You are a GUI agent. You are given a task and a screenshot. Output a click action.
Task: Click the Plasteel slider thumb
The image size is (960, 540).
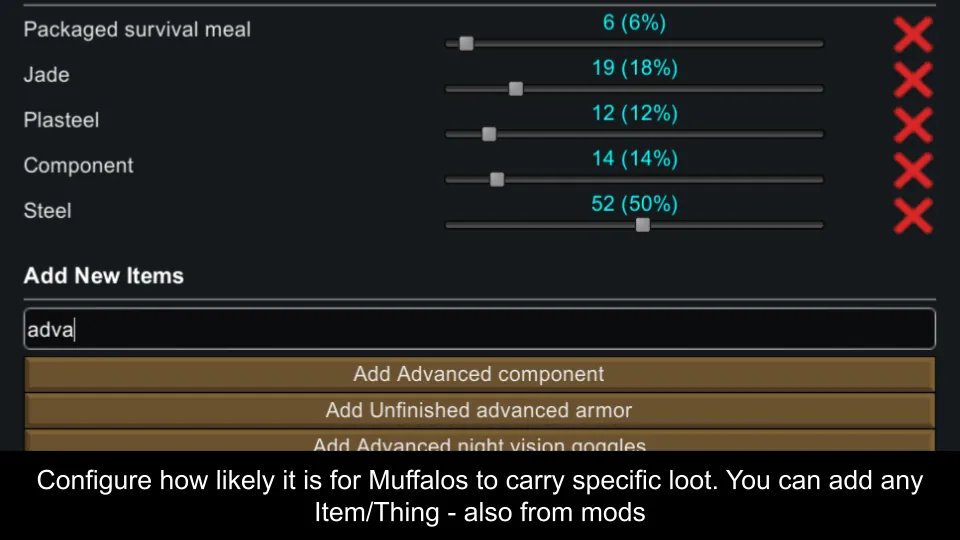click(489, 134)
